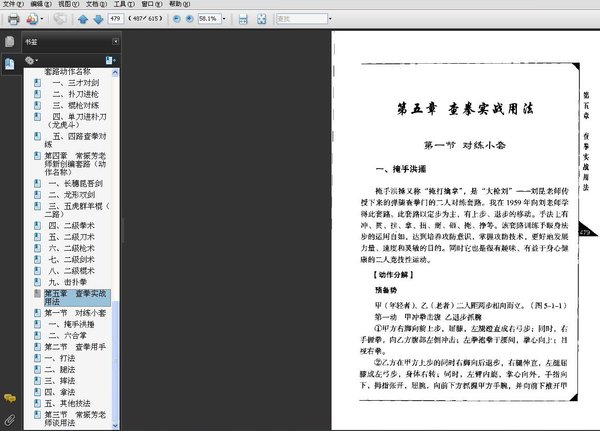Select highlighted bookmark 第五章 查拳实战用法
Viewport: 600px width, 431px height.
(x=76, y=297)
